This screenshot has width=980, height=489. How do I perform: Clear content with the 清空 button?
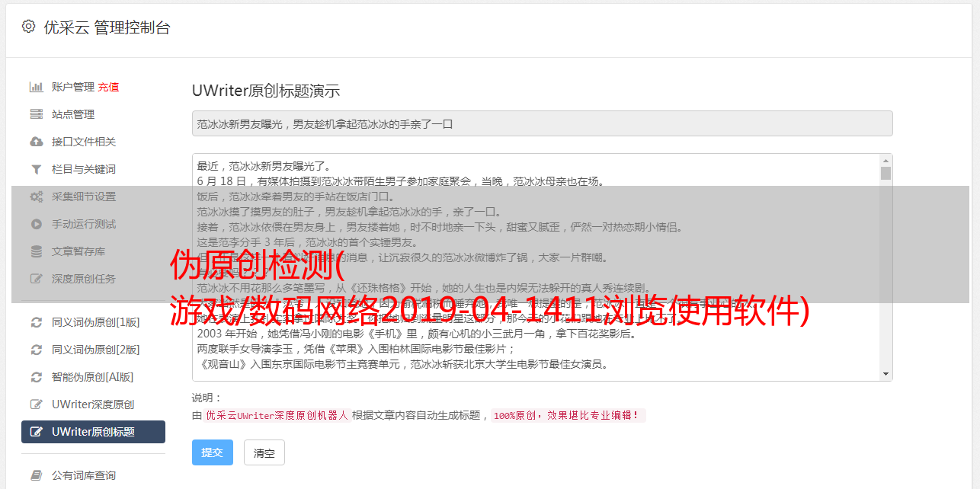(x=264, y=452)
